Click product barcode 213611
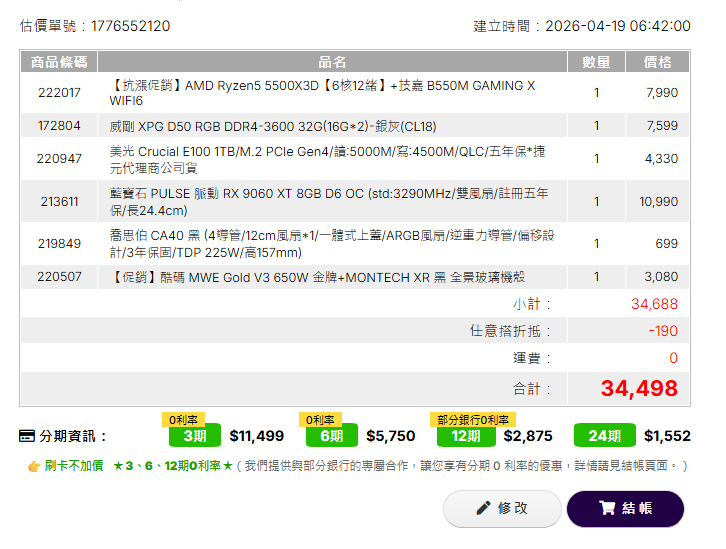 tap(59, 202)
